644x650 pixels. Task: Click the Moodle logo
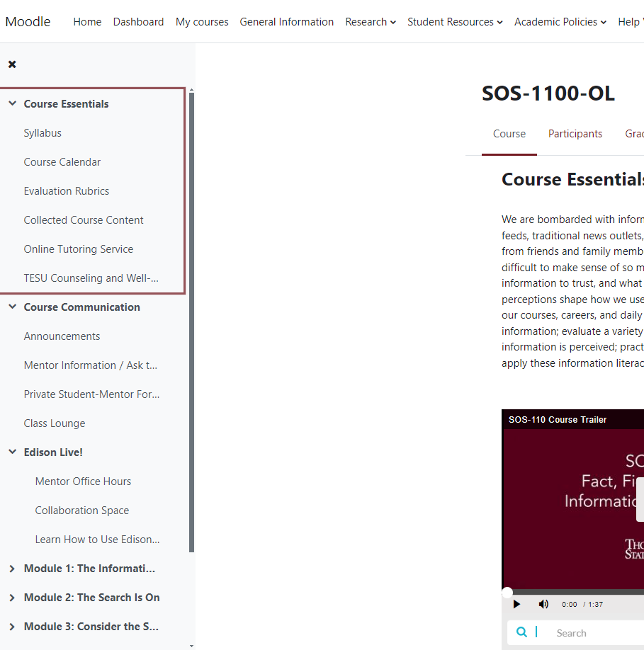27,21
